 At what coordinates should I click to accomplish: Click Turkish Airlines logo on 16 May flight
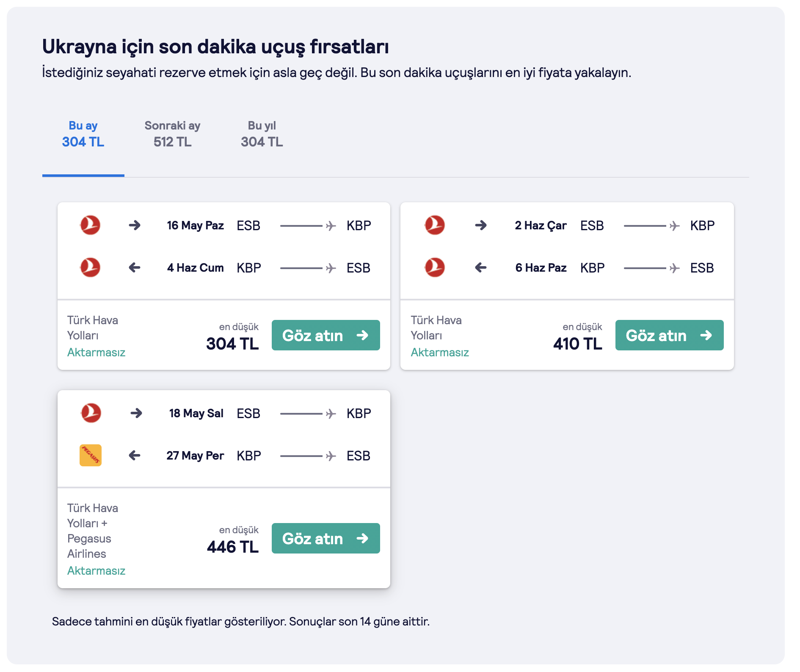click(x=90, y=225)
